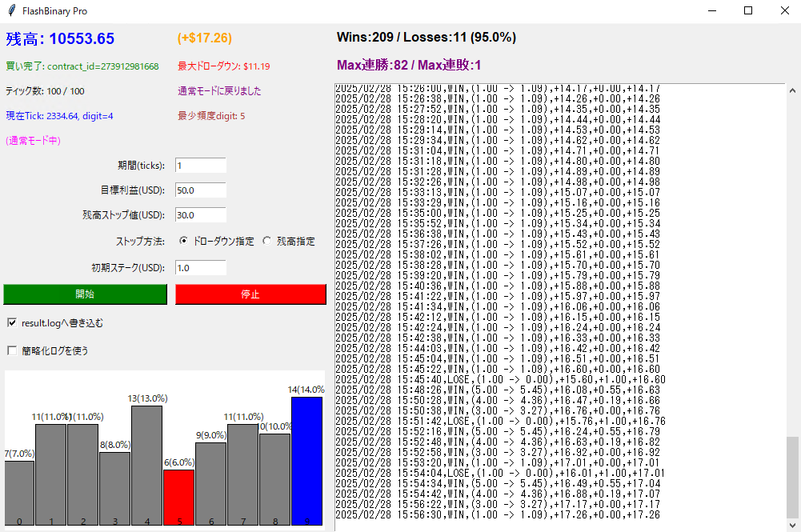This screenshot has width=801, height=532.
Task: Click the Wins/Losses statistics label
Action: (x=426, y=38)
